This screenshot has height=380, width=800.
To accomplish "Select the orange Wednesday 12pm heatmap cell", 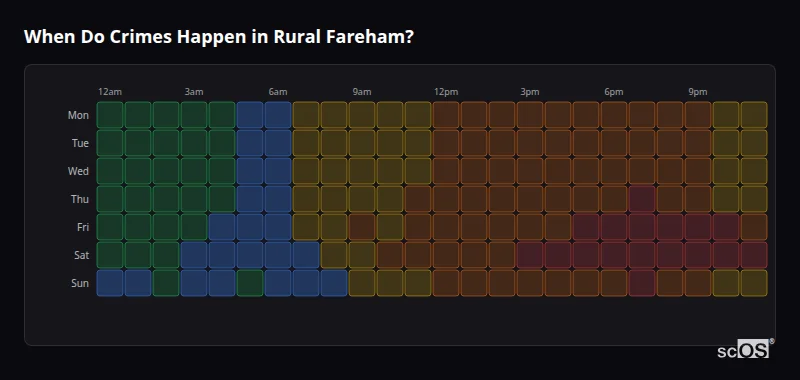I will (x=446, y=171).
